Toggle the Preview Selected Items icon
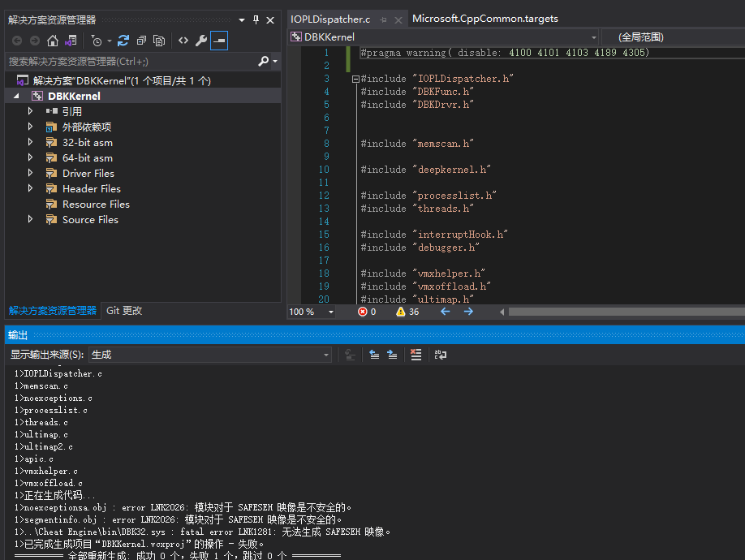Screen dimensions: 745x560 [217, 41]
